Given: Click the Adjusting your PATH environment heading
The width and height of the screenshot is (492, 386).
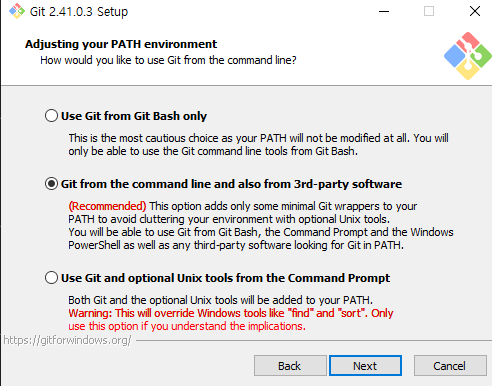Looking at the screenshot, I should (121, 44).
